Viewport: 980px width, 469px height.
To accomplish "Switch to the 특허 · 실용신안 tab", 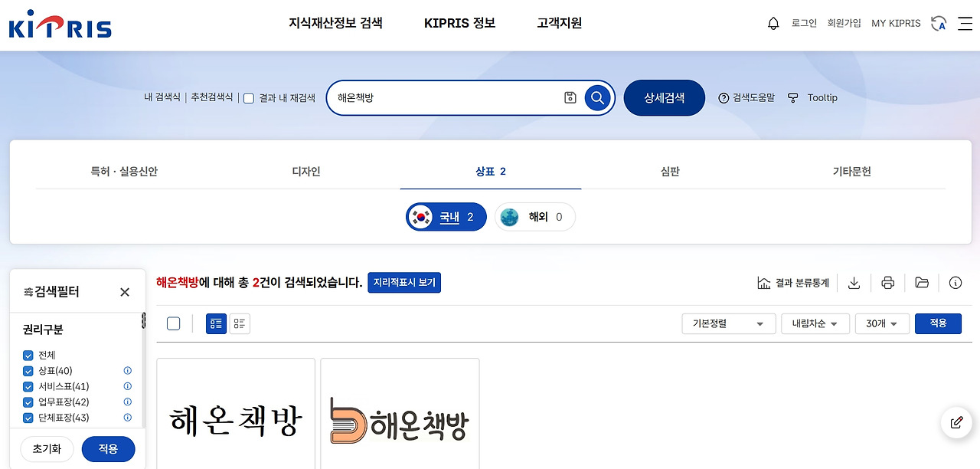I will coord(124,172).
